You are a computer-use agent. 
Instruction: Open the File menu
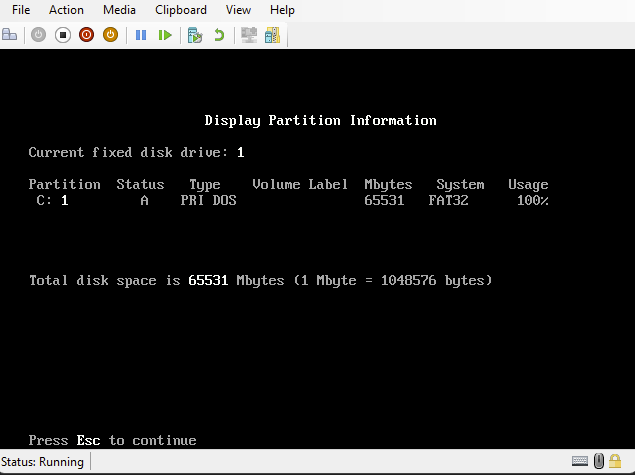(21, 10)
